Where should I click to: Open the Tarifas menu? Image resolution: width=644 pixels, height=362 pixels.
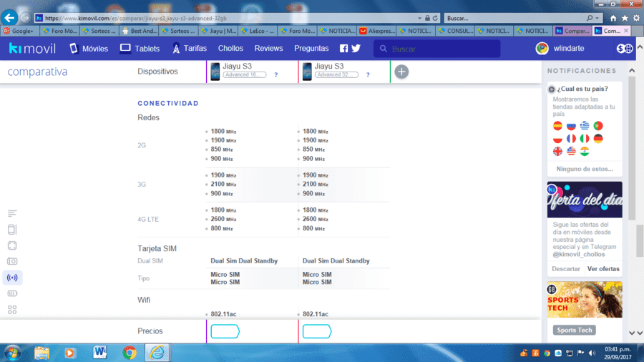[190, 49]
